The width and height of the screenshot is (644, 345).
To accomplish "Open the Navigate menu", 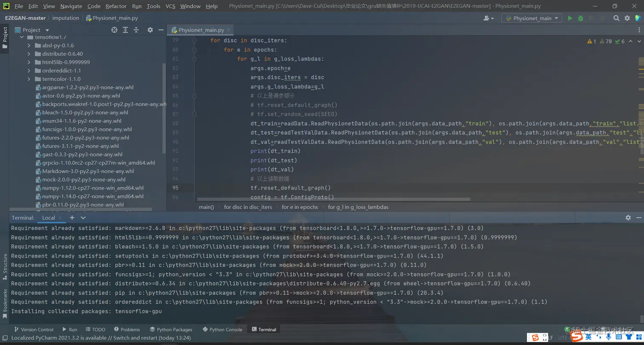I will point(71,6).
